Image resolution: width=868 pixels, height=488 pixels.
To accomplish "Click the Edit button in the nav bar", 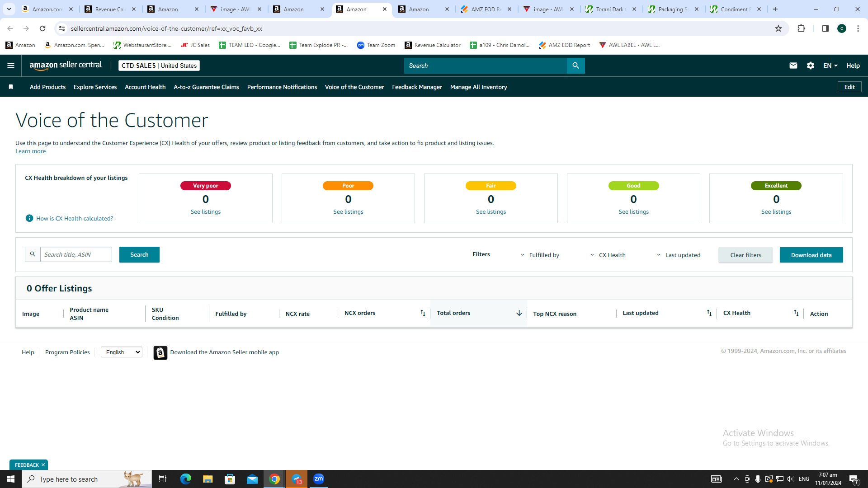I will tap(849, 87).
